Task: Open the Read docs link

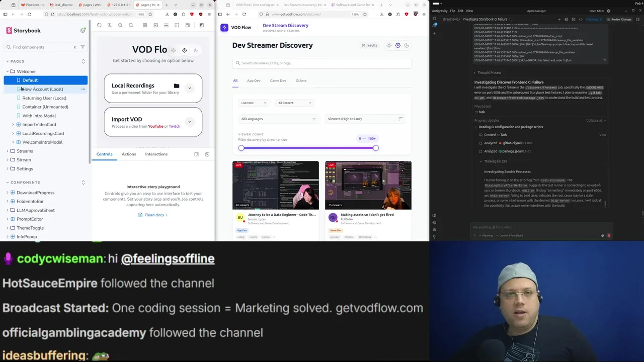Action: (153, 215)
